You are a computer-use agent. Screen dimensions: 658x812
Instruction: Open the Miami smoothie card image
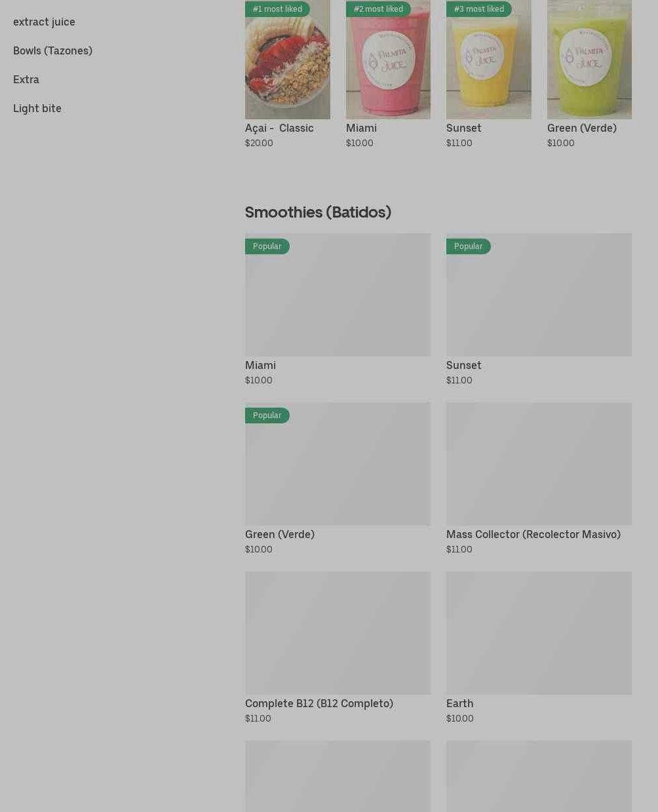point(338,295)
